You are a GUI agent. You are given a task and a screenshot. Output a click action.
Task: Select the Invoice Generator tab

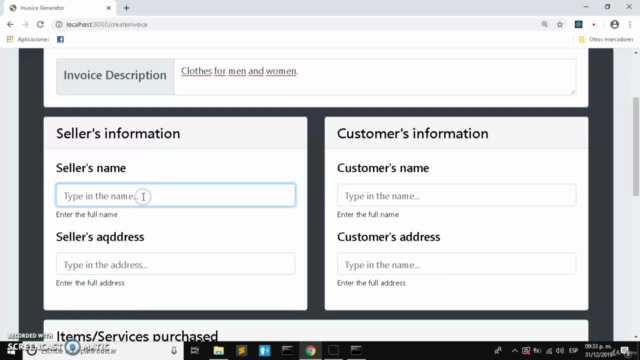(60, 8)
